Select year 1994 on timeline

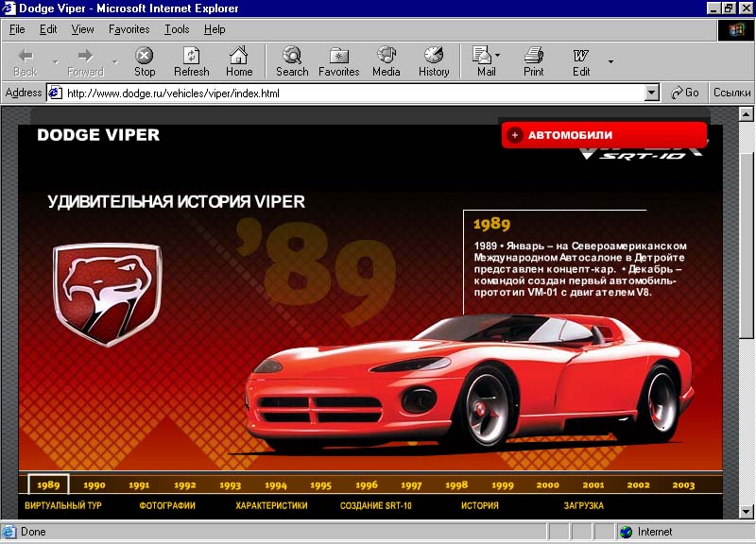coord(275,484)
